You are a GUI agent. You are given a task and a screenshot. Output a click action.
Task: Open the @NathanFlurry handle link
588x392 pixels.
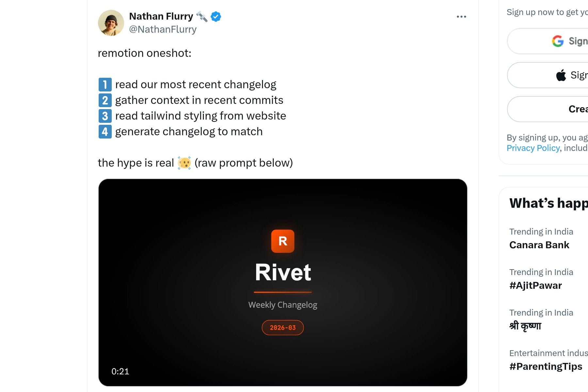click(x=163, y=29)
